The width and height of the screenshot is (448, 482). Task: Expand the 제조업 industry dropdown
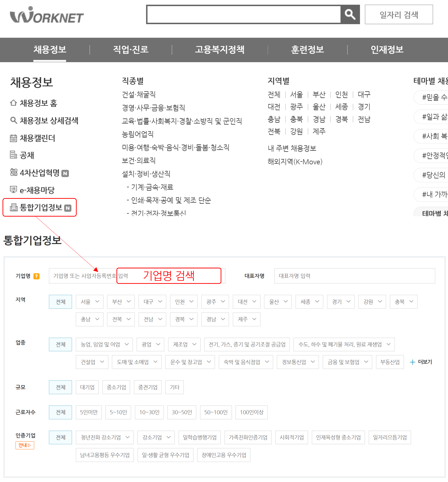(x=184, y=344)
